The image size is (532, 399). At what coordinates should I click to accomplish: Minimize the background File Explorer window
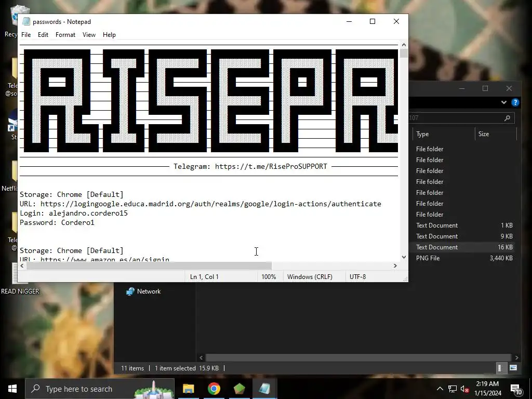461,88
